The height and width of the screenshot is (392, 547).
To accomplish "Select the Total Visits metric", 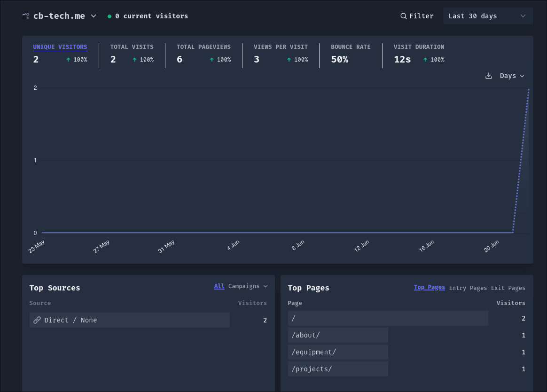I will [x=132, y=47].
